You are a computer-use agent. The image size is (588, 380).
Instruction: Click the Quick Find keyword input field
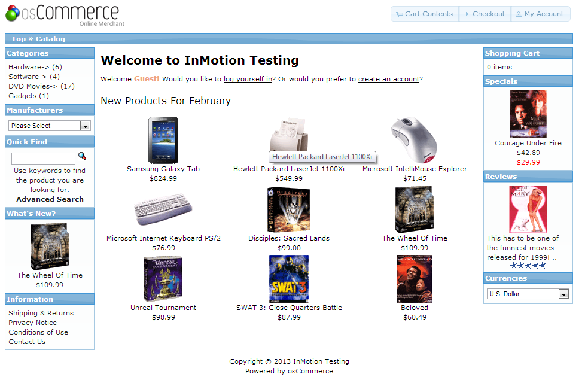(x=43, y=159)
